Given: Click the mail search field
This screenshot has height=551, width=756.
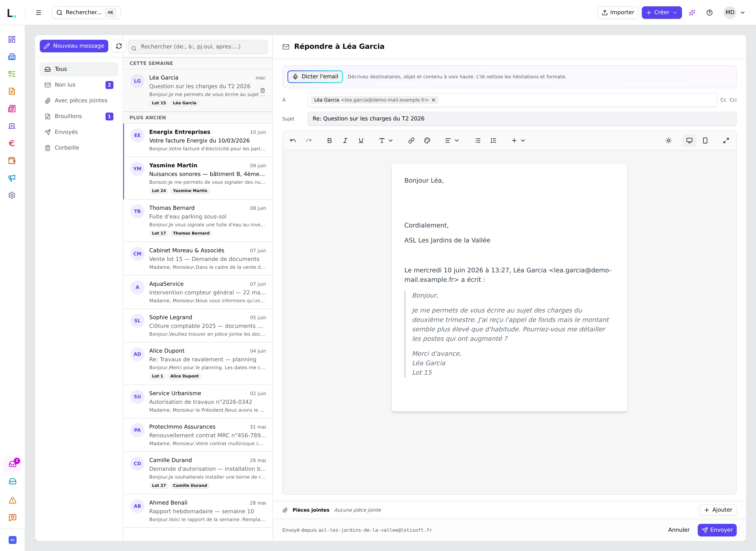Looking at the screenshot, I should [x=198, y=47].
